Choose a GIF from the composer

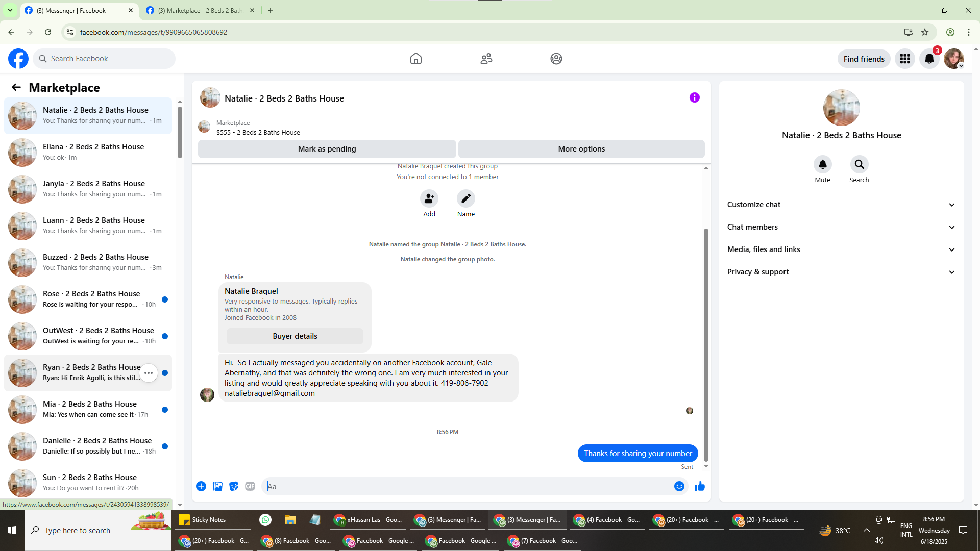tap(250, 486)
